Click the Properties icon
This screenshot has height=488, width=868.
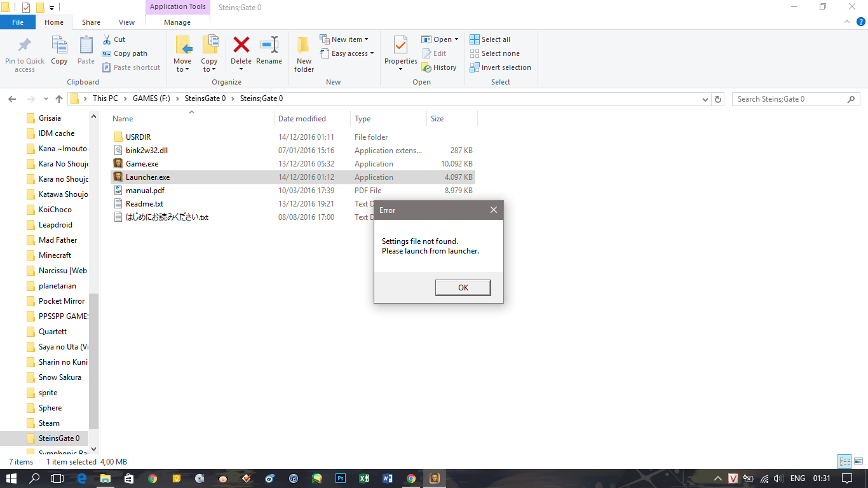coord(400,45)
